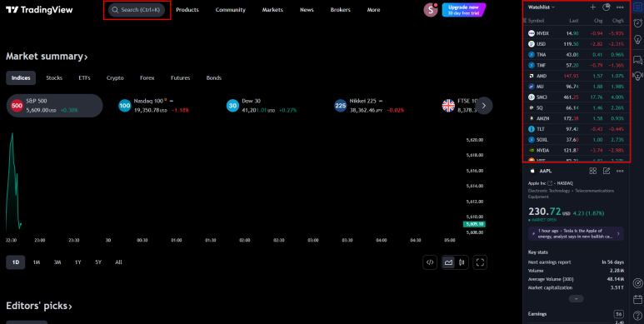Open the target icon in right sidebar
Viewport: 644px width, 324px height.
coord(637,283)
